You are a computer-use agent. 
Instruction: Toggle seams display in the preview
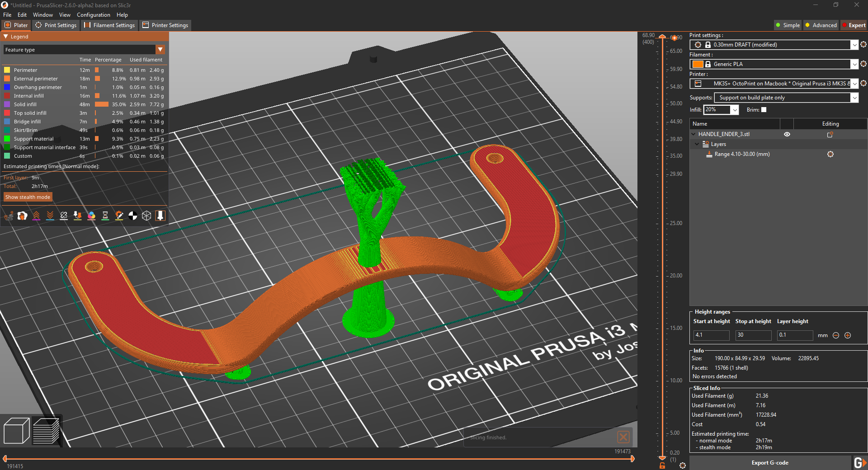click(64, 216)
